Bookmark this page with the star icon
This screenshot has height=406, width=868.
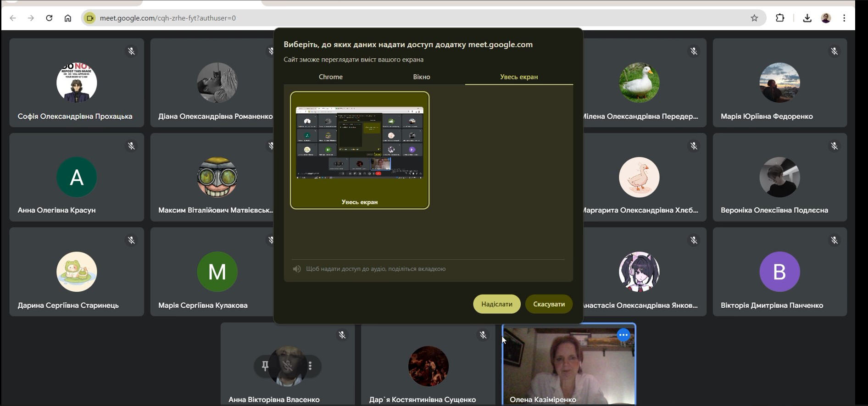click(754, 18)
